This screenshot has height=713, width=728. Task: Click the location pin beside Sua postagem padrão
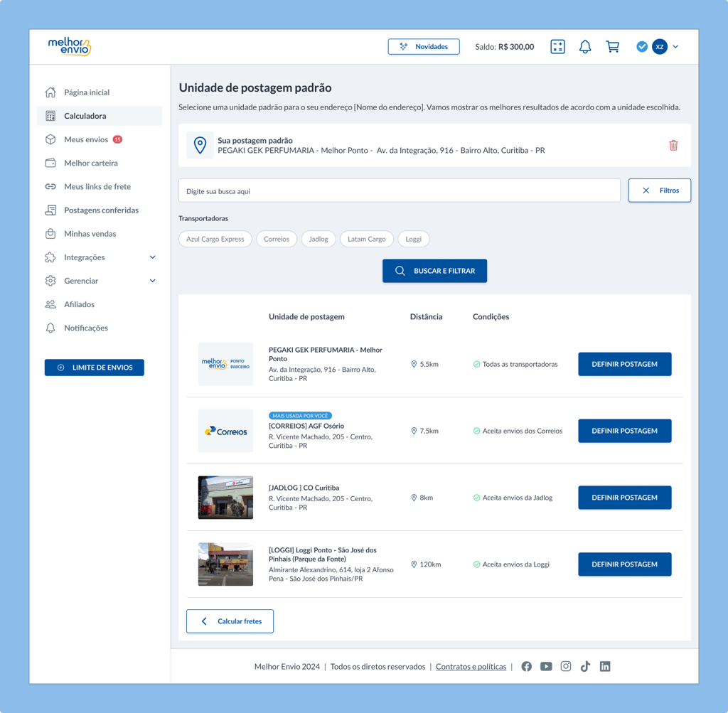tap(200, 145)
